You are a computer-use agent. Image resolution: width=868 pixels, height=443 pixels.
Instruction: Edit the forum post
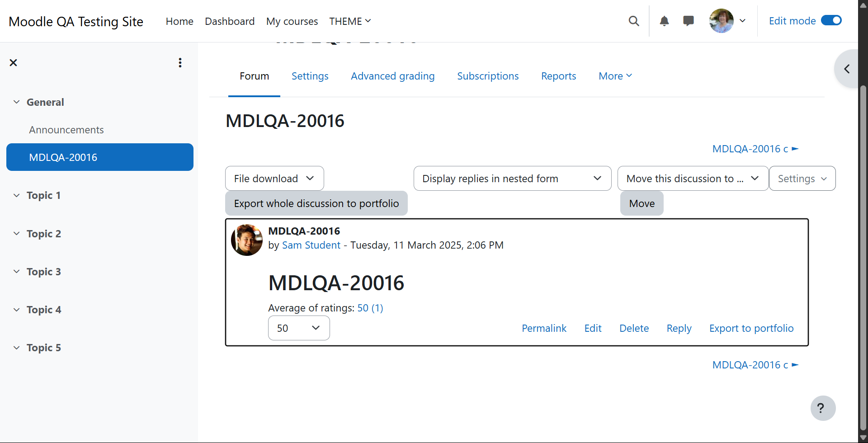pyautogui.click(x=593, y=328)
